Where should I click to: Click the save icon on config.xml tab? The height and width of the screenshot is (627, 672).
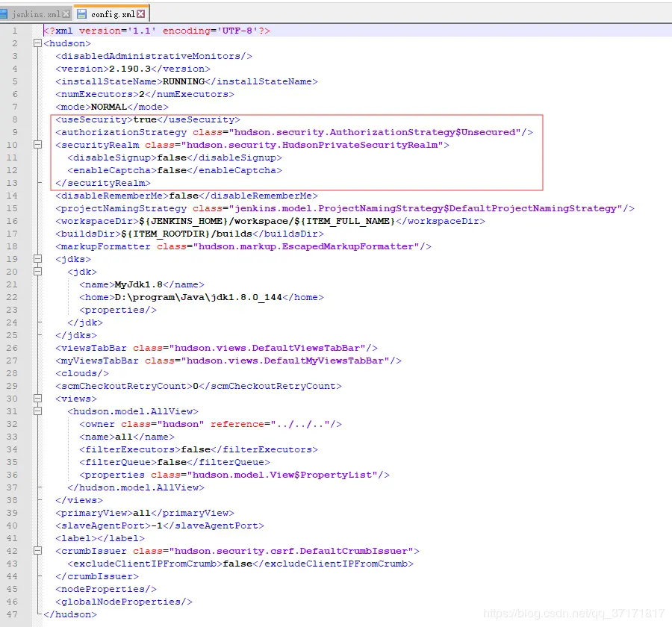[81, 14]
